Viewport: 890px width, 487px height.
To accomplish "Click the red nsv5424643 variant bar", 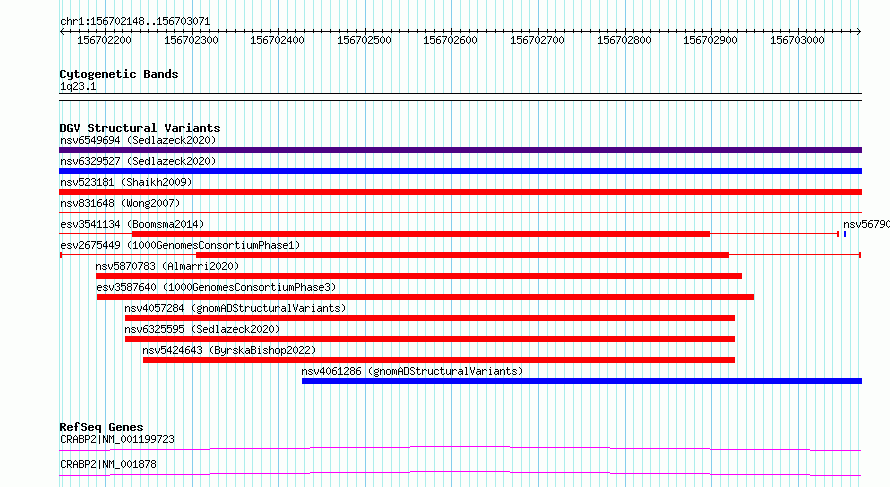I will (439, 360).
